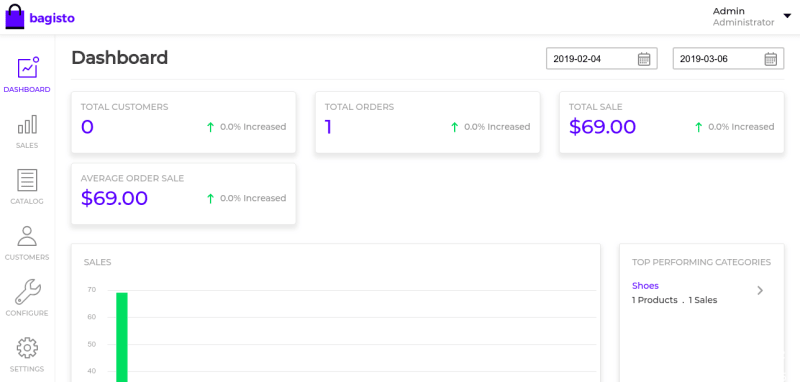Open the Sales bar chart sidebar icon
The image size is (800, 382).
pos(27,124)
